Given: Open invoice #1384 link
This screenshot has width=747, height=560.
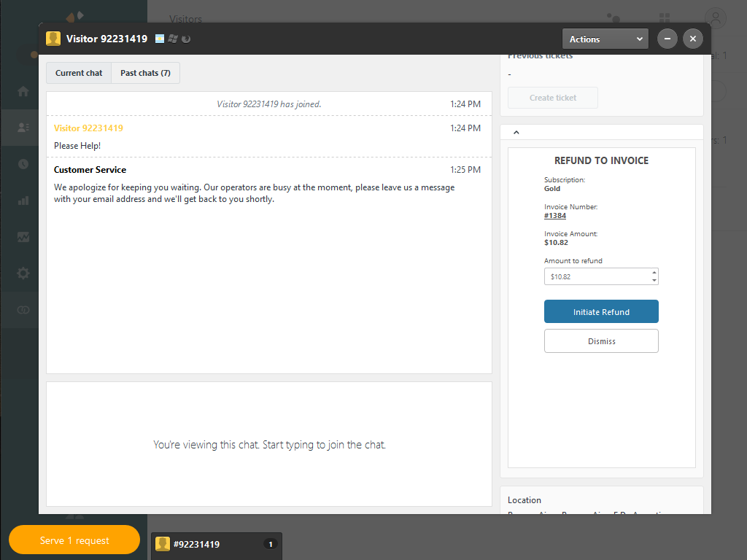Looking at the screenshot, I should 555,216.
